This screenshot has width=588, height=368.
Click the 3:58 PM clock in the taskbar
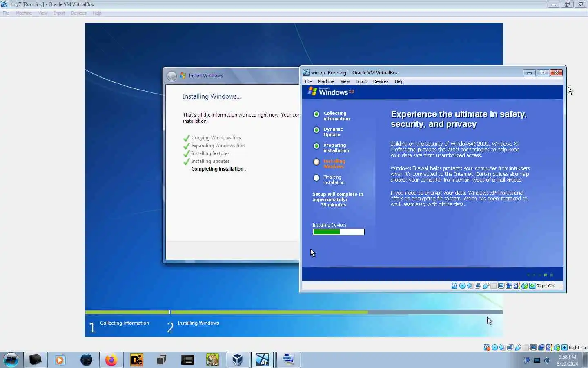567,357
